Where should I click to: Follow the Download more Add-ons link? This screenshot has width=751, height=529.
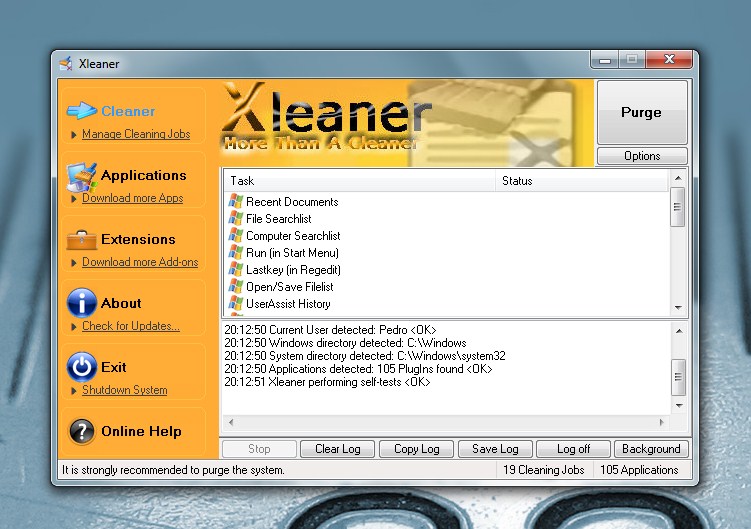click(140, 262)
